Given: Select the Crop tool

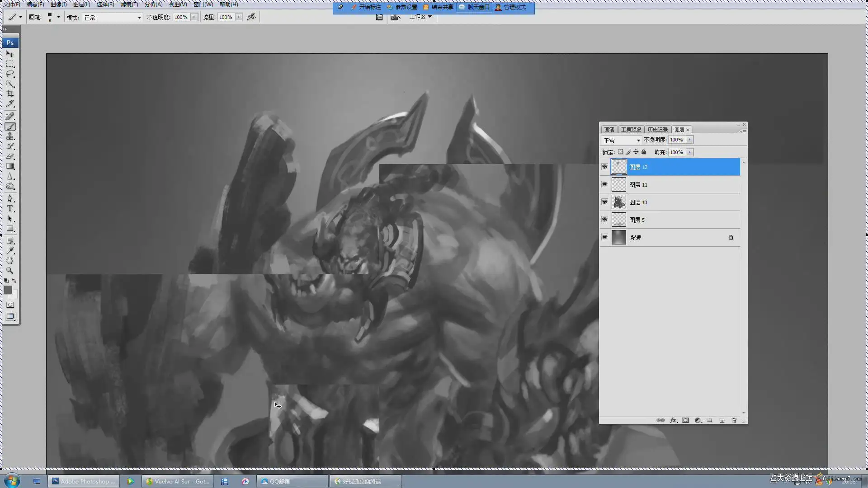Looking at the screenshot, I should (x=10, y=94).
